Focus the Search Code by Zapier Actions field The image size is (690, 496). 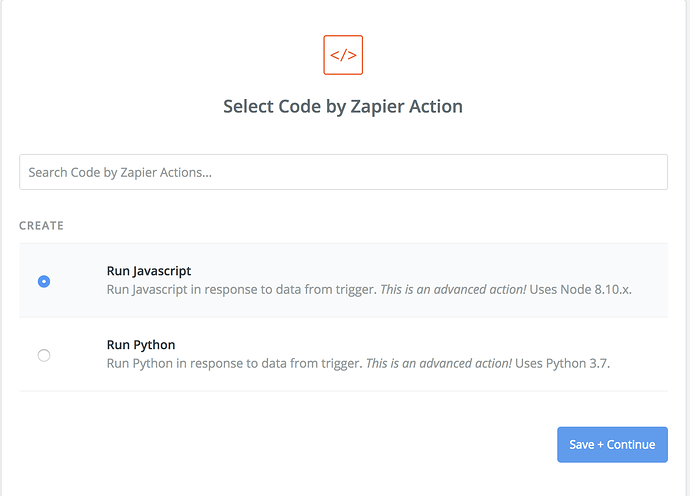pos(343,172)
